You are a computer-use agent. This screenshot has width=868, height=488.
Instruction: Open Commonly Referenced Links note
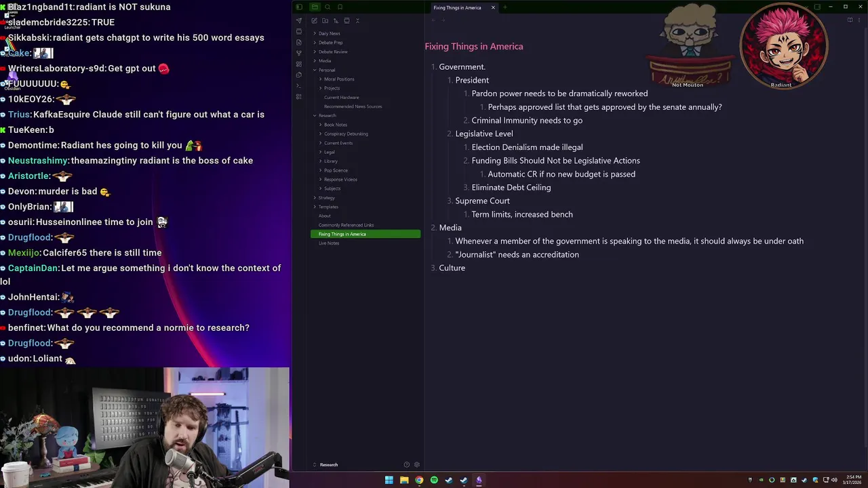[x=346, y=225]
